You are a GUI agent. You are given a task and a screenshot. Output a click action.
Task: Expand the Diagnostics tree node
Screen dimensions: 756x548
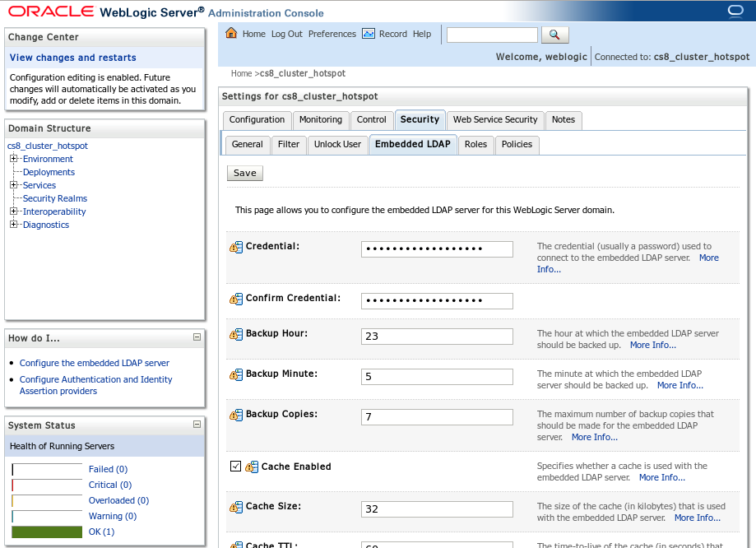click(x=13, y=225)
